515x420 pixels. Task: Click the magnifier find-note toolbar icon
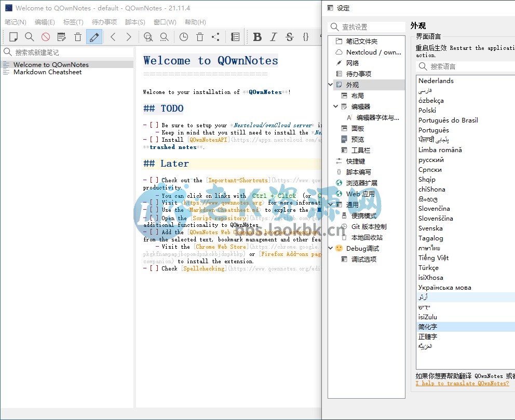[x=30, y=37]
